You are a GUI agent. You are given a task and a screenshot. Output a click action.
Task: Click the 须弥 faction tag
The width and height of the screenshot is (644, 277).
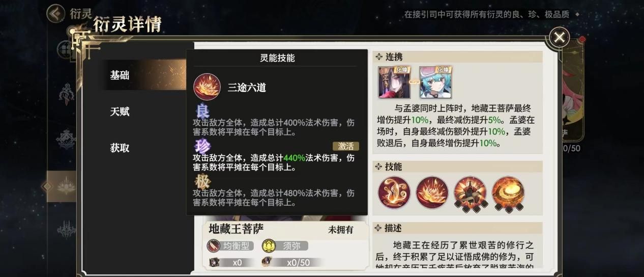pyautogui.click(x=285, y=246)
